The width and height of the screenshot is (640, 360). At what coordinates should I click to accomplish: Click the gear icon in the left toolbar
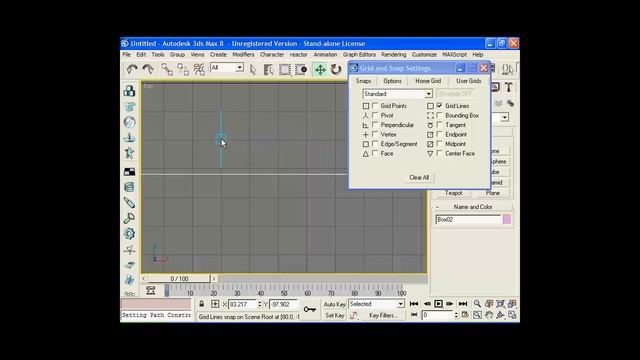(x=129, y=233)
